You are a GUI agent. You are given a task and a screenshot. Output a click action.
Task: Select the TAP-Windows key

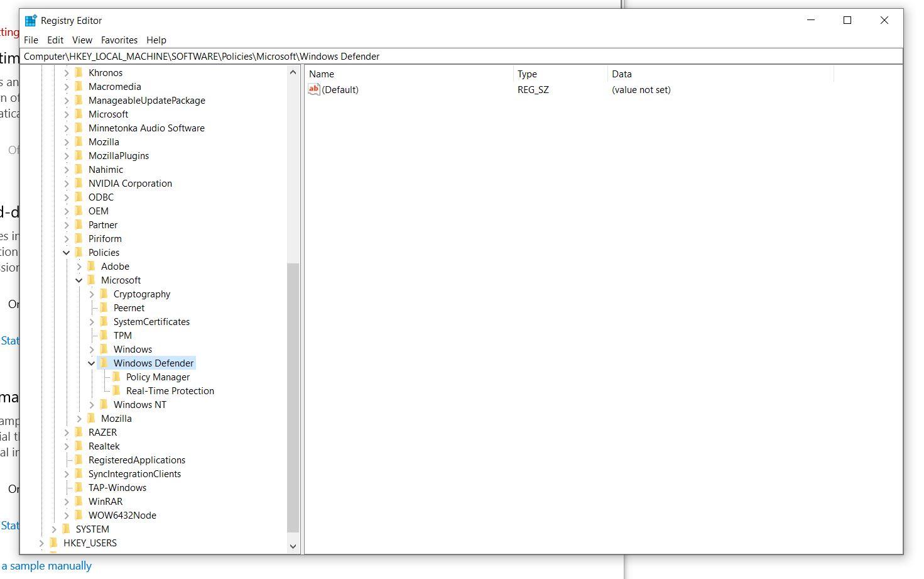[117, 487]
